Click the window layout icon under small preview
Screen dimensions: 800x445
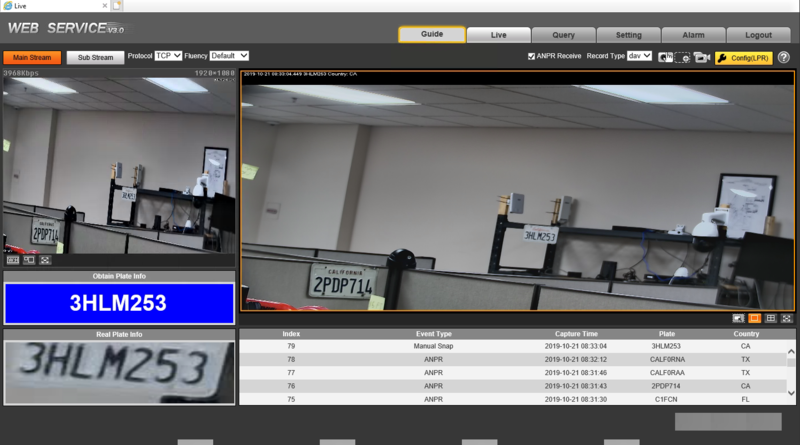click(29, 260)
